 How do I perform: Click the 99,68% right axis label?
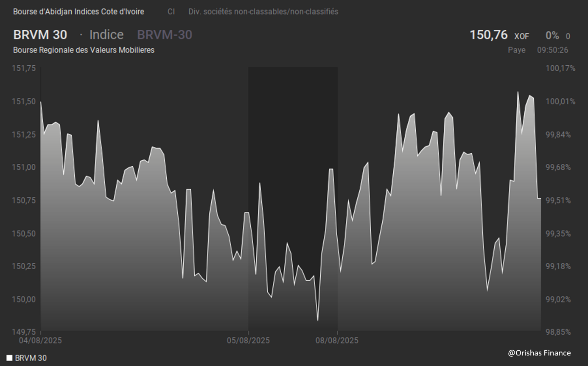(559, 167)
